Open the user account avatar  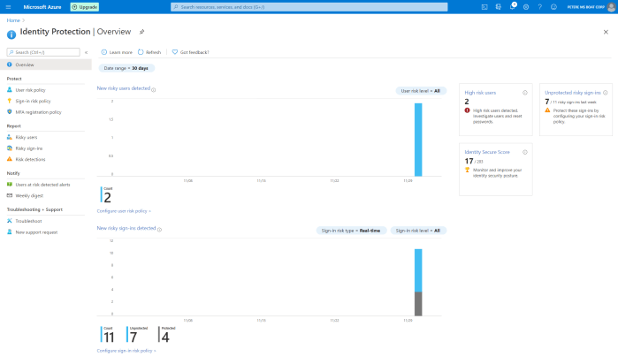pyautogui.click(x=610, y=6)
